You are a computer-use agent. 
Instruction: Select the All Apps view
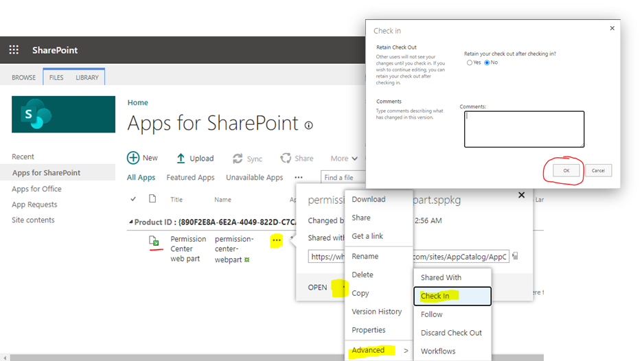click(x=141, y=178)
